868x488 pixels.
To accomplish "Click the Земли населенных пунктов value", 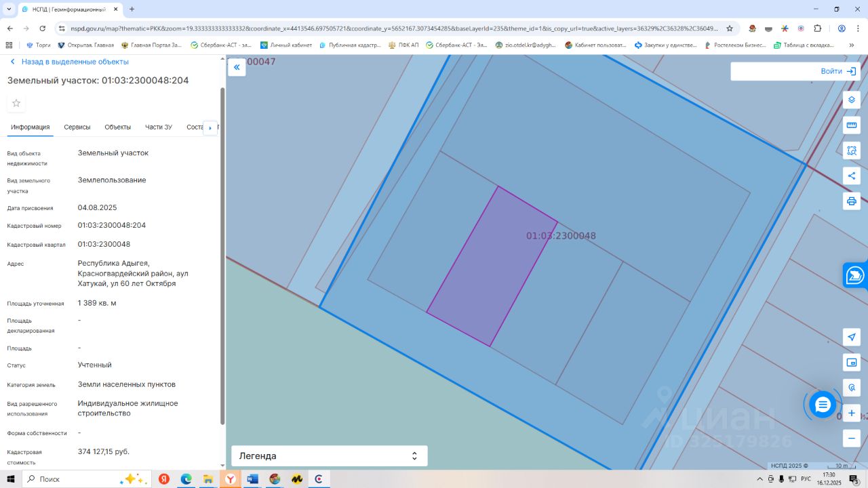I will point(127,384).
